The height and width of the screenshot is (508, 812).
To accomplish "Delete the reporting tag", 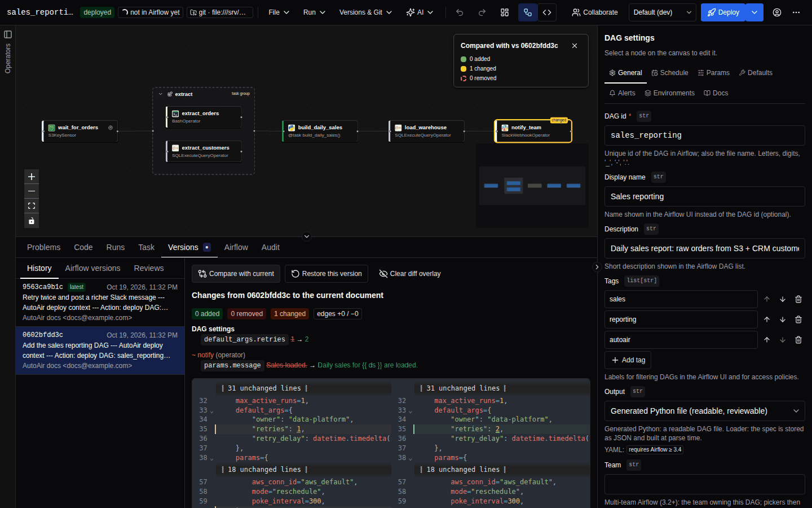I will pos(798,319).
